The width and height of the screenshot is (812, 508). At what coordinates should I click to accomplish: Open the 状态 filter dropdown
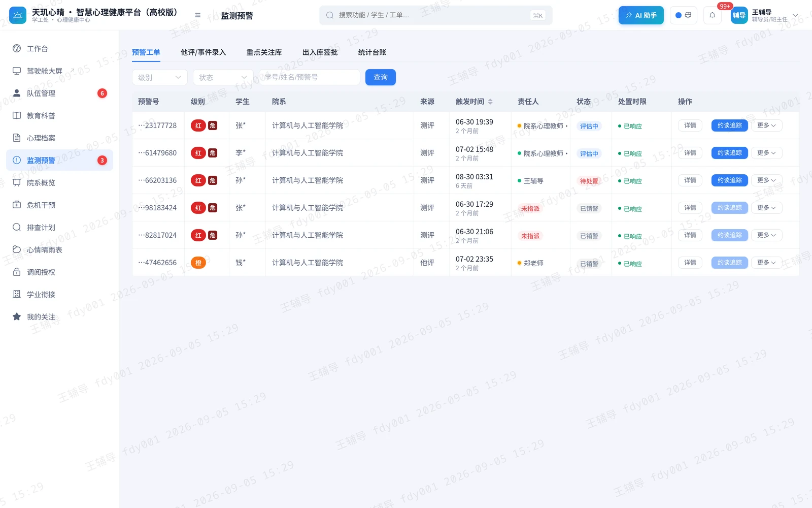[223, 77]
